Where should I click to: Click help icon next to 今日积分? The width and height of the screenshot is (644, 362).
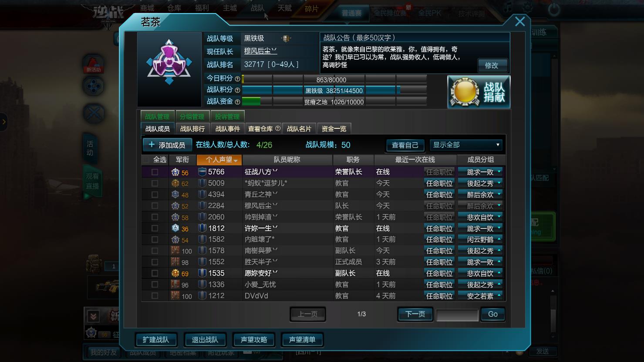pos(237,79)
